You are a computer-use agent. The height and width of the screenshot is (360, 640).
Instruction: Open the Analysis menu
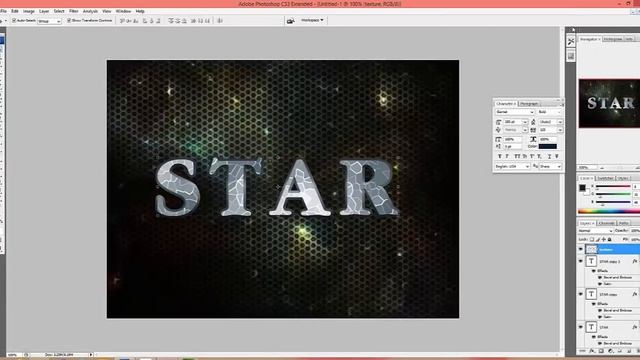pyautogui.click(x=90, y=11)
